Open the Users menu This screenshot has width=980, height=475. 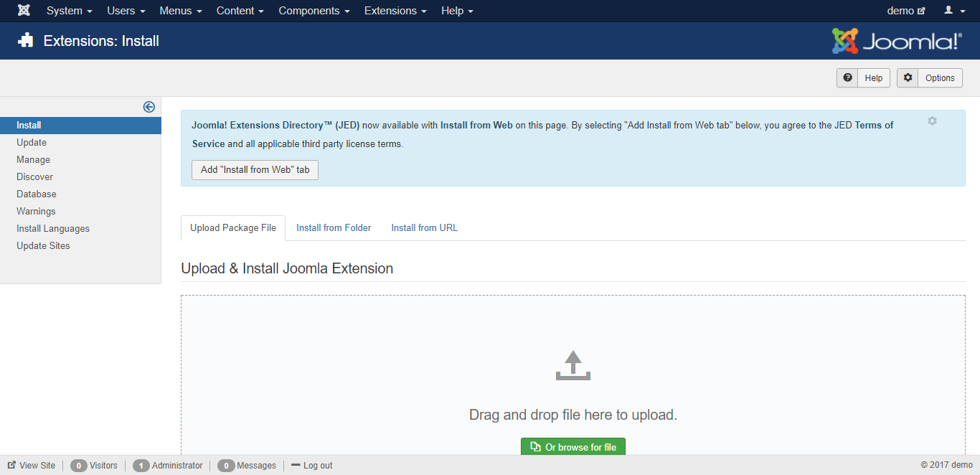pyautogui.click(x=126, y=11)
